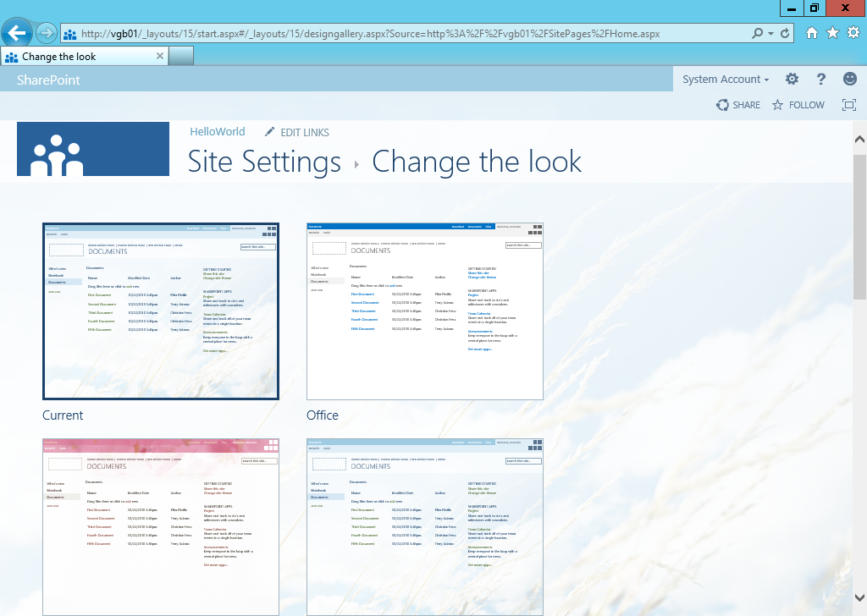The image size is (867, 616).
Task: Navigate back with the browser back arrow
Action: (x=17, y=33)
